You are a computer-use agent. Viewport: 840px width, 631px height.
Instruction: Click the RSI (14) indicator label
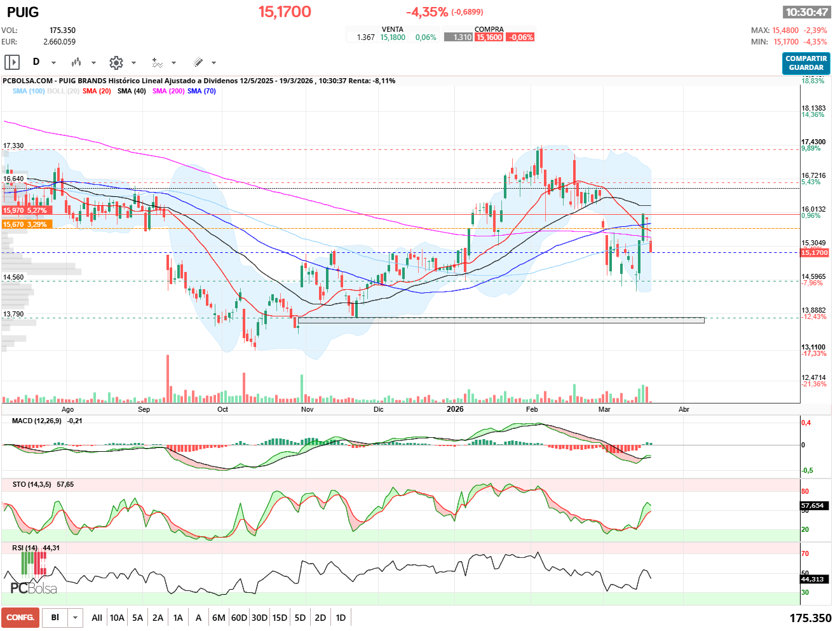click(25, 548)
